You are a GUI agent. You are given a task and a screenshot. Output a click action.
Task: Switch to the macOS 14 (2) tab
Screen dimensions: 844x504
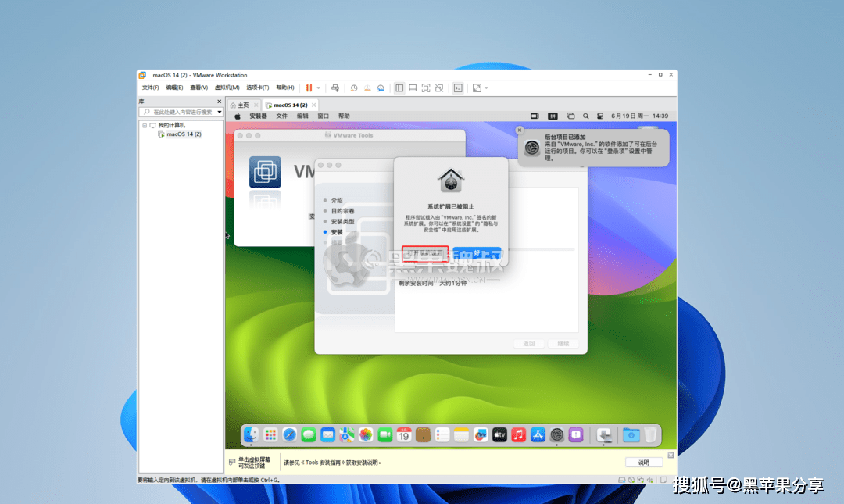pyautogui.click(x=290, y=105)
